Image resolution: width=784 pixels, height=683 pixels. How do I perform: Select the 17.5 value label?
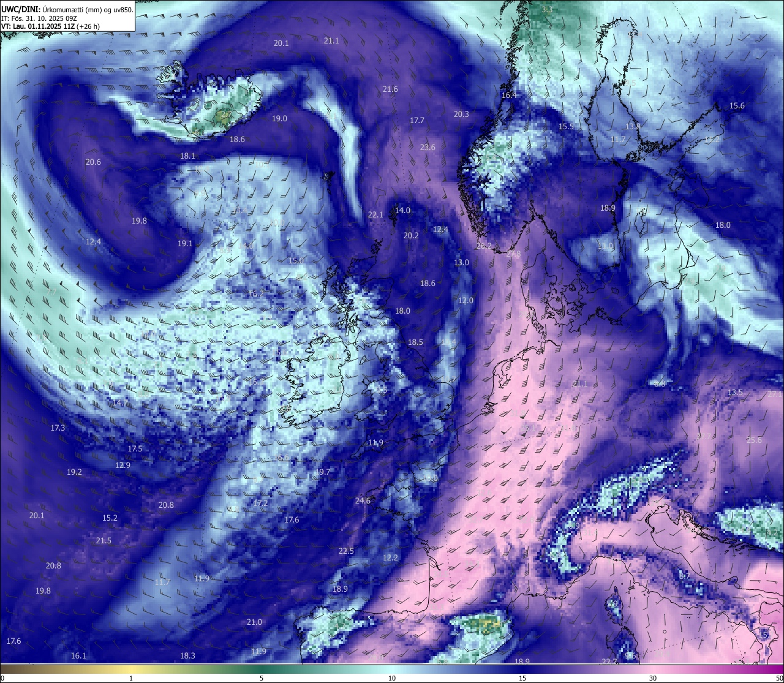tap(135, 449)
